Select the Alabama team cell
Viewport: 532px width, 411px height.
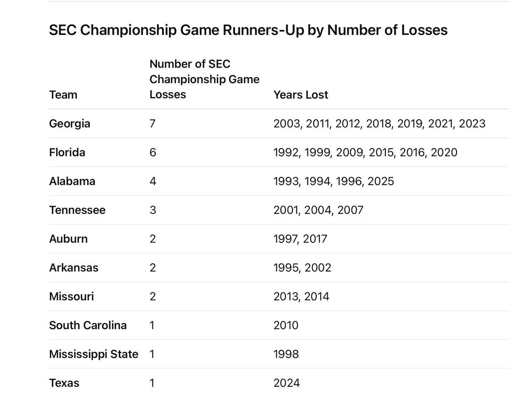[72, 181]
